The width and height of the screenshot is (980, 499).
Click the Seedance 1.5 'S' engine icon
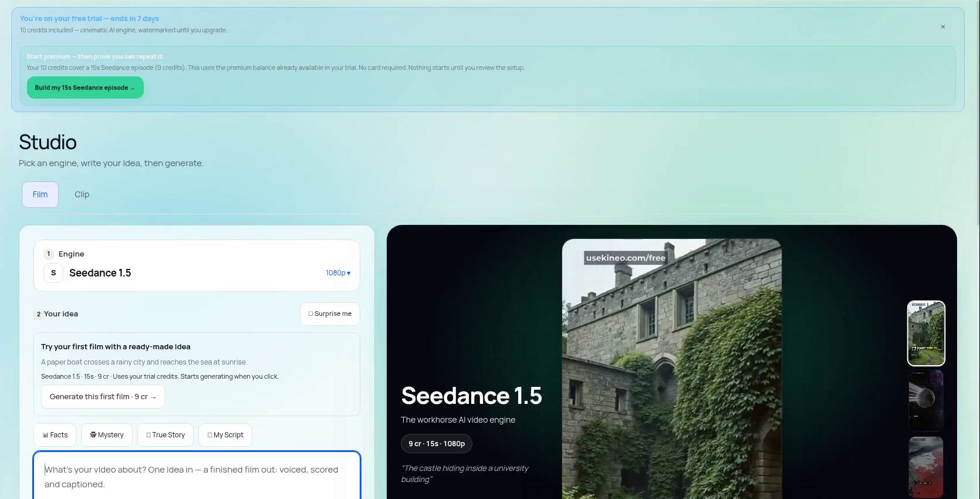pyautogui.click(x=53, y=273)
